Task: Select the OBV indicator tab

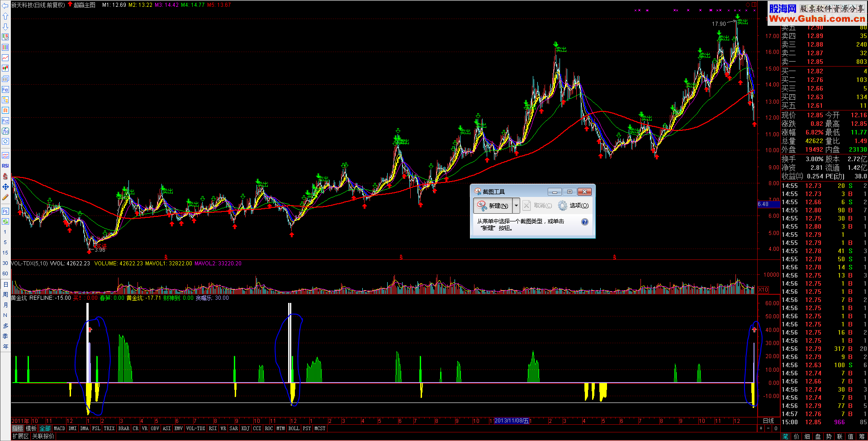Action: click(155, 428)
